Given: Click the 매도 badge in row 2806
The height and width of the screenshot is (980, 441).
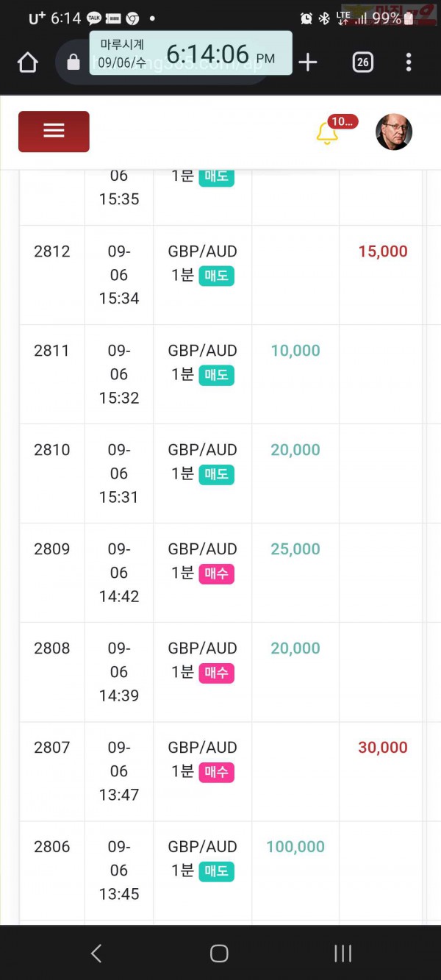Looking at the screenshot, I should click(216, 871).
